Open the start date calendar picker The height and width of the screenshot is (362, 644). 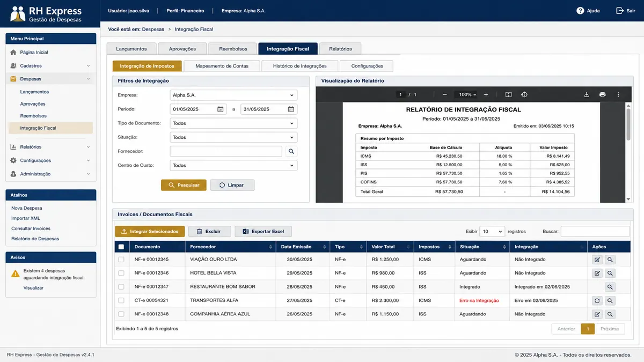(220, 109)
